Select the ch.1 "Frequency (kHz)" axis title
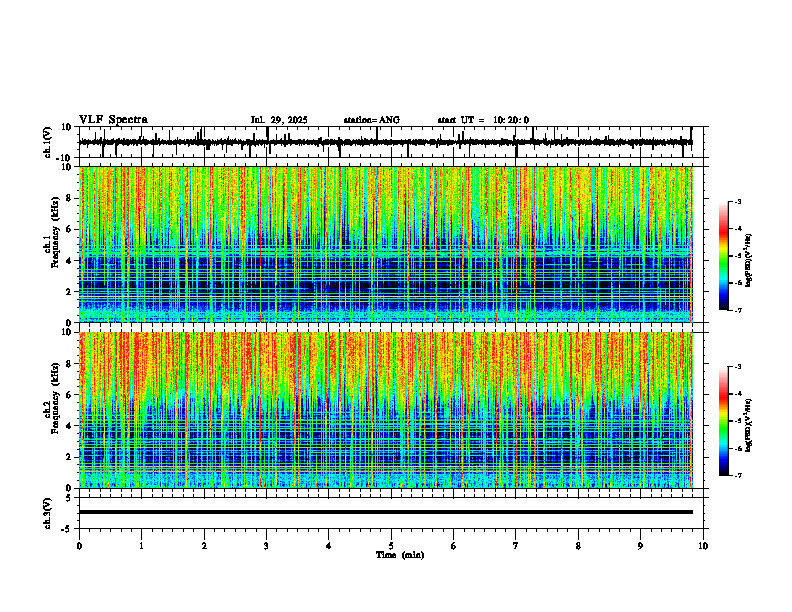 pyautogui.click(x=55, y=233)
